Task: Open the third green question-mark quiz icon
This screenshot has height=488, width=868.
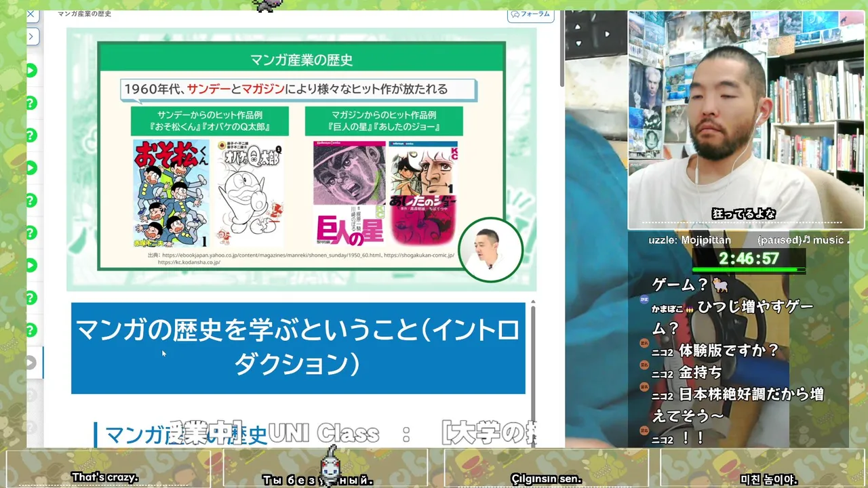Action: tap(31, 200)
